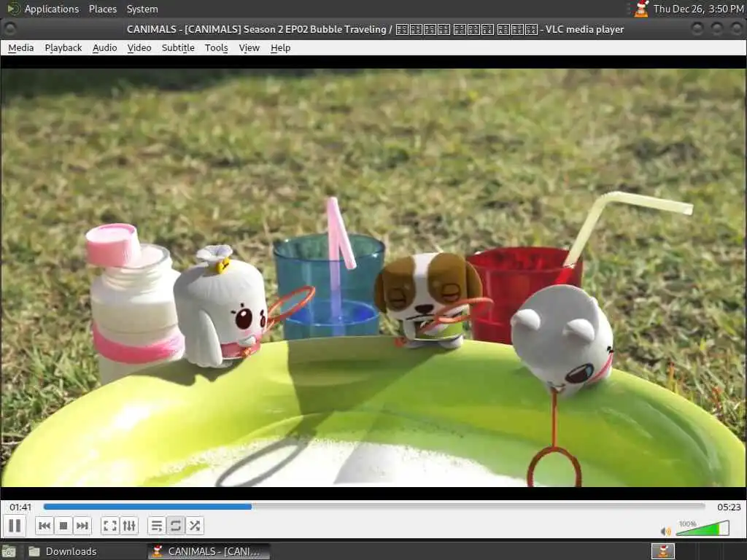Select CANIMALS VLC taskbar entry
Viewport: 747px width, 560px height.
[x=209, y=551]
